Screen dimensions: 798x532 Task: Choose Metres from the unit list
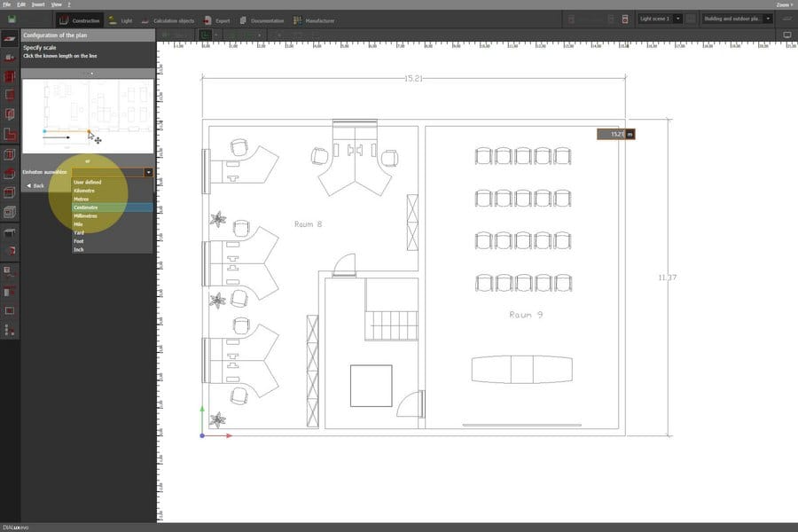coord(113,199)
